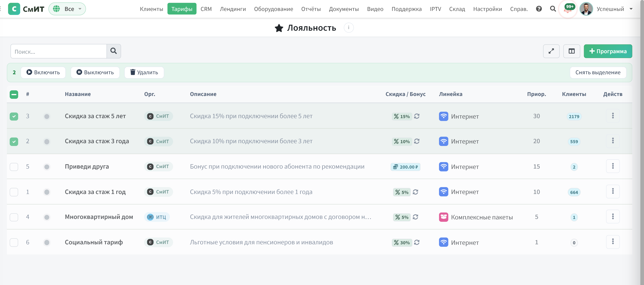This screenshot has height=285, width=644.
Task: Select the Социальный тариф row checkbox
Action: [14, 242]
